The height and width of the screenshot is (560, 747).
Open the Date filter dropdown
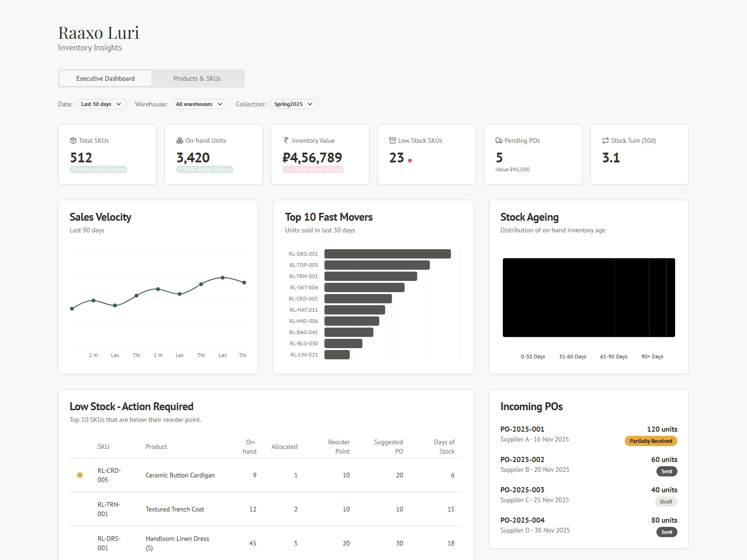point(101,104)
